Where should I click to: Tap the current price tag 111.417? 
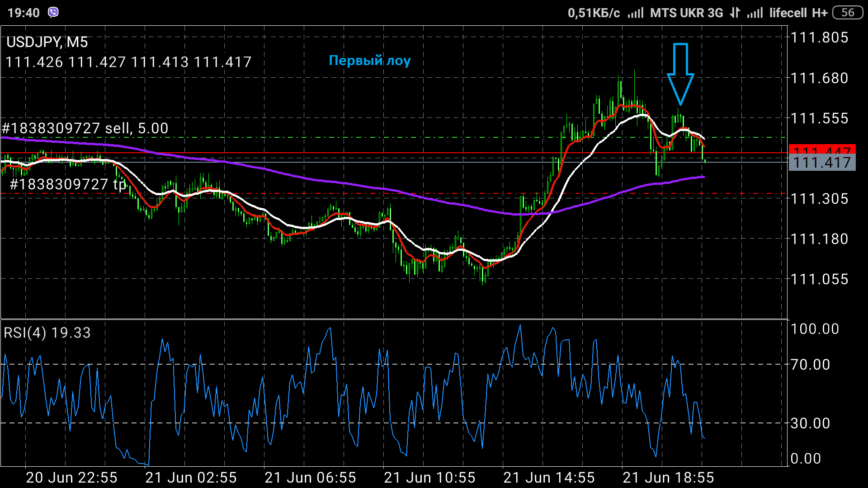point(822,163)
